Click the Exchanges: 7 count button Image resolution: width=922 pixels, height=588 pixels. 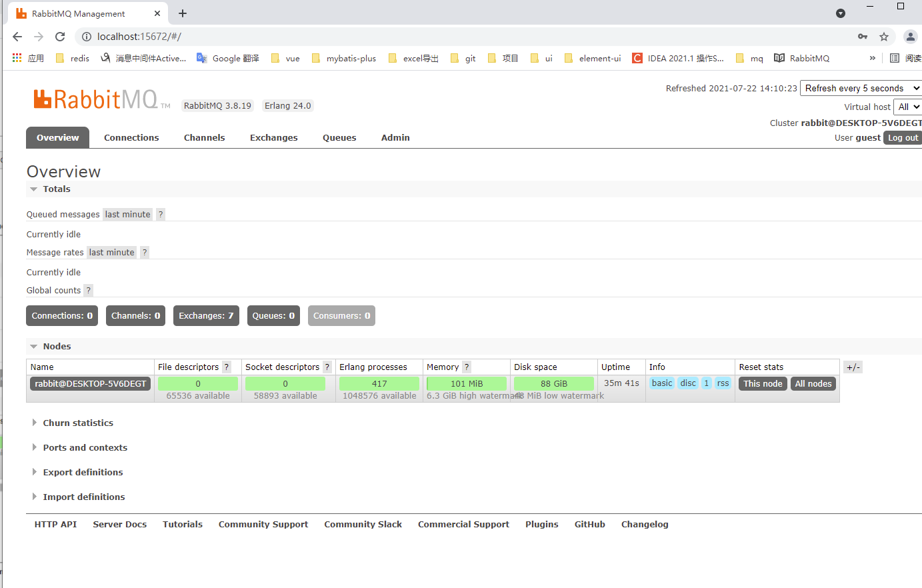pos(206,316)
